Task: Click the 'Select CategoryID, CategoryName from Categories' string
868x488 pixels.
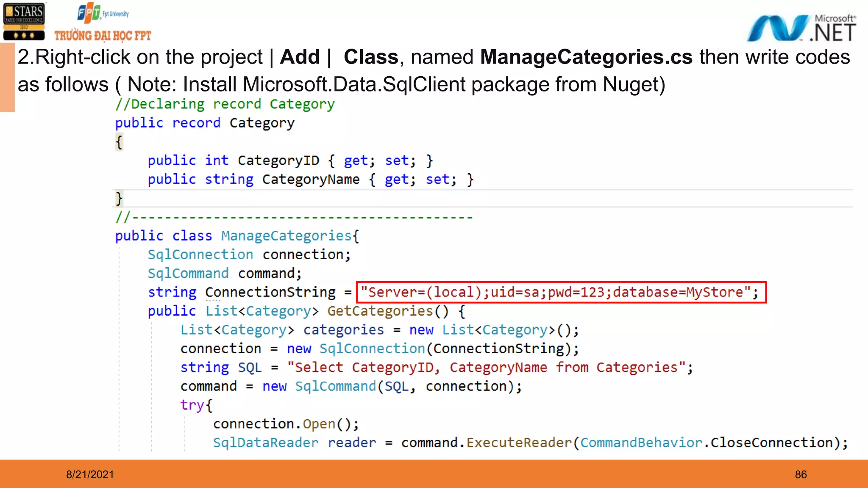Action: (x=486, y=367)
